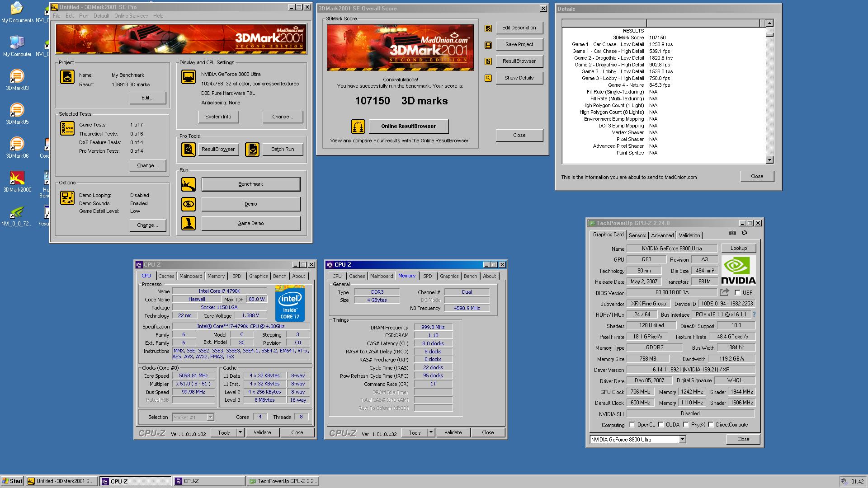Click the Online ResultBrowser icon
The width and height of the screenshot is (868, 488).
(x=358, y=127)
